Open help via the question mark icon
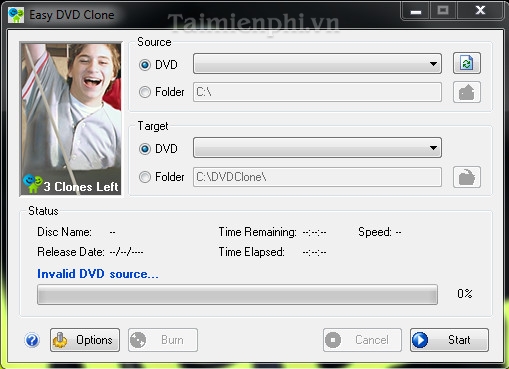509x369 pixels. (32, 340)
